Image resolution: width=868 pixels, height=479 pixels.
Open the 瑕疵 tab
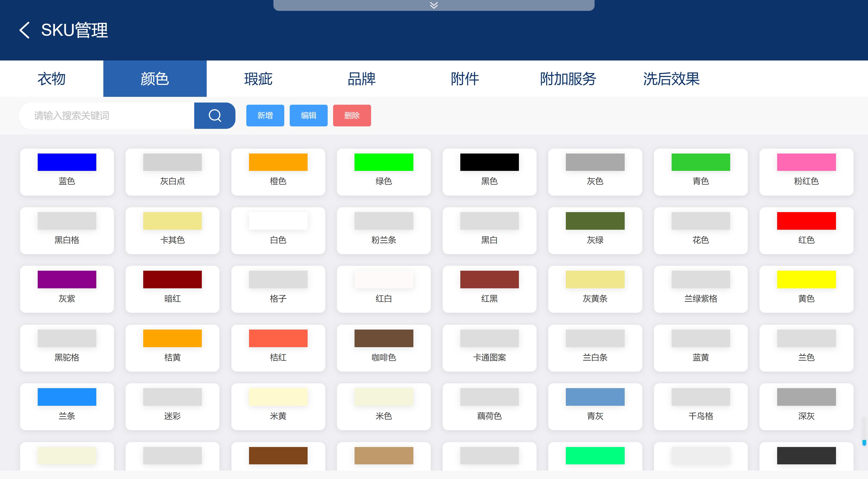pos(258,79)
